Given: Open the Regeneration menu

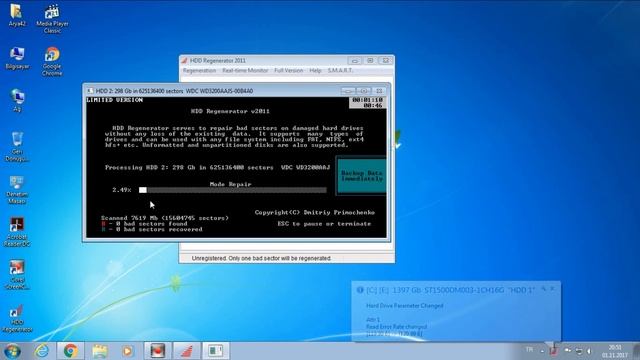Looking at the screenshot, I should tap(199, 71).
